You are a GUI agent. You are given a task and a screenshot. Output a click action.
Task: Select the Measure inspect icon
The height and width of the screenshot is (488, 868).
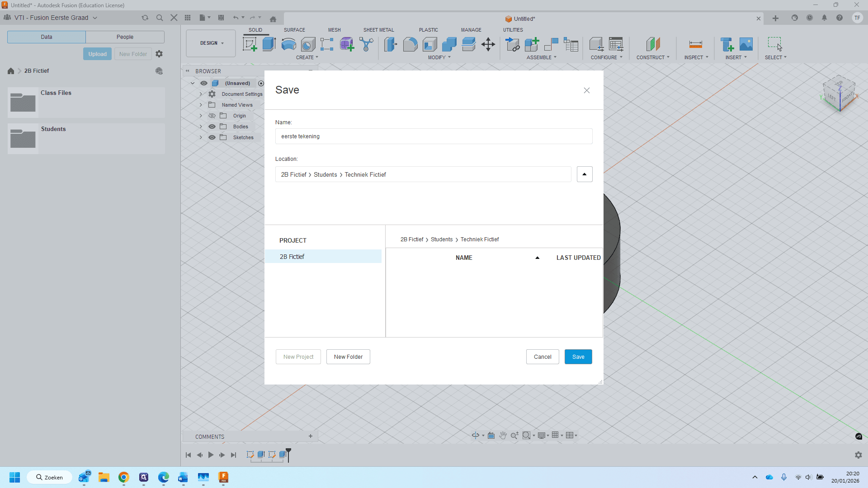(x=696, y=44)
